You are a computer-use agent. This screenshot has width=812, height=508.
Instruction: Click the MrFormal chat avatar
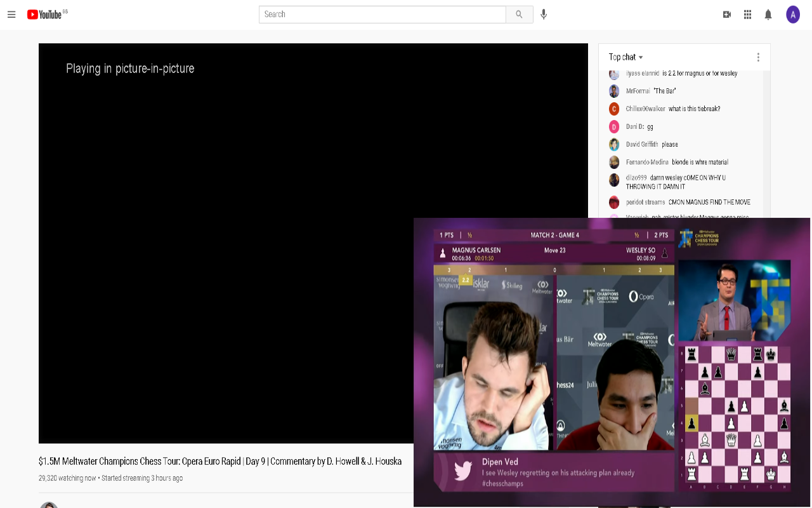tap(614, 91)
